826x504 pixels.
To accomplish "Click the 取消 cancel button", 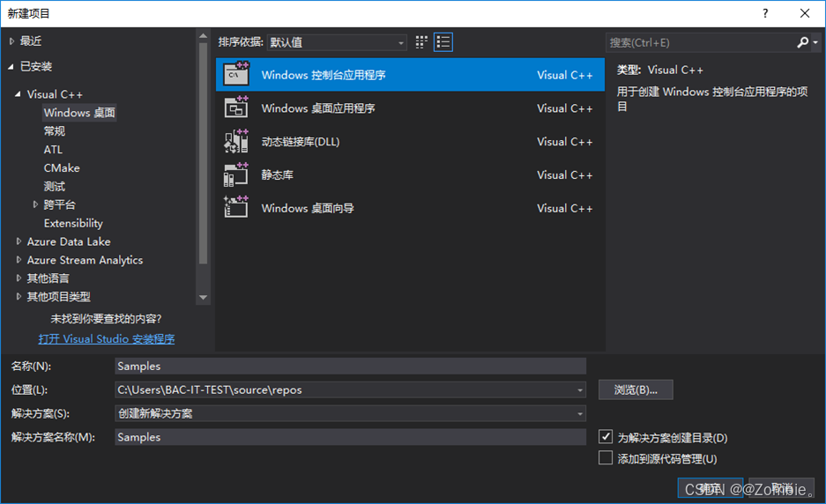I will tap(781, 487).
